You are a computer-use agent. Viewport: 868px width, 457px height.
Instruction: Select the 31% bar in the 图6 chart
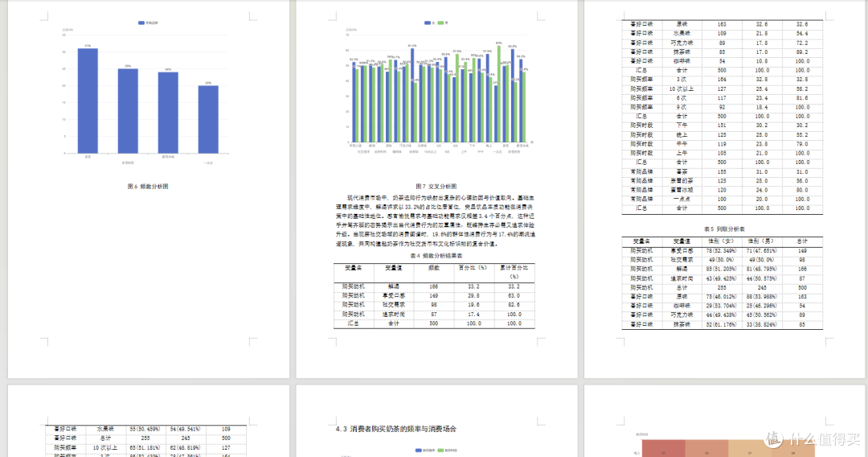pos(88,101)
